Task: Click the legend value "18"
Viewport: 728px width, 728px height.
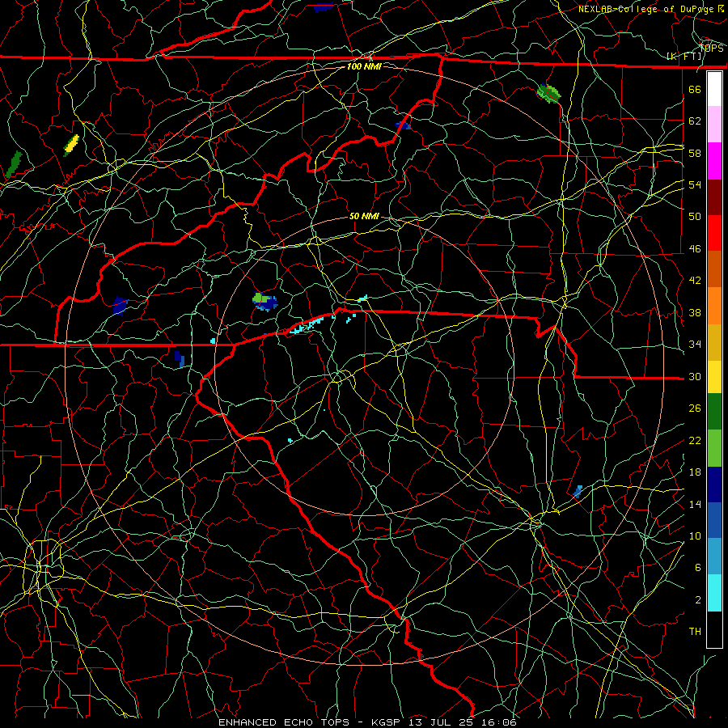Action: coord(695,472)
